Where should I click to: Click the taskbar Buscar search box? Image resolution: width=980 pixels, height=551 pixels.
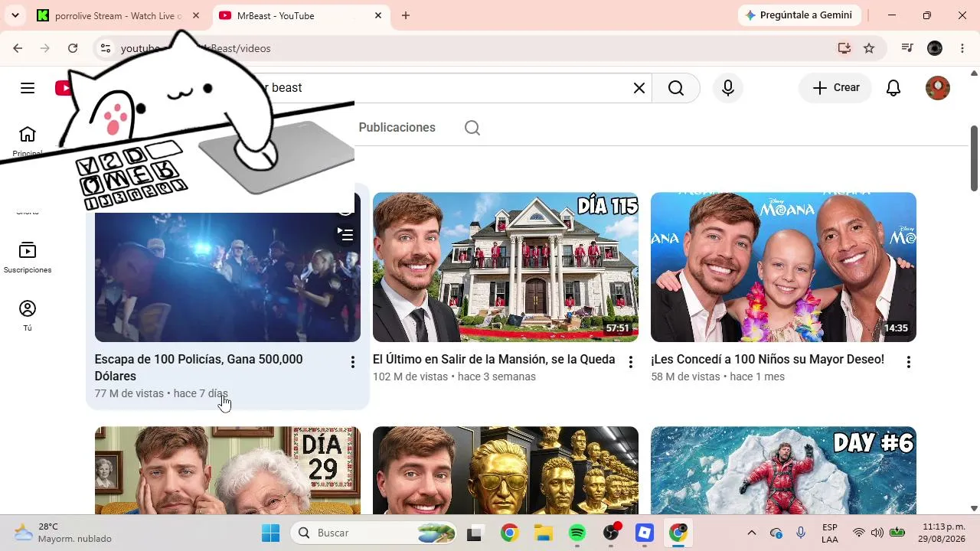tap(373, 533)
